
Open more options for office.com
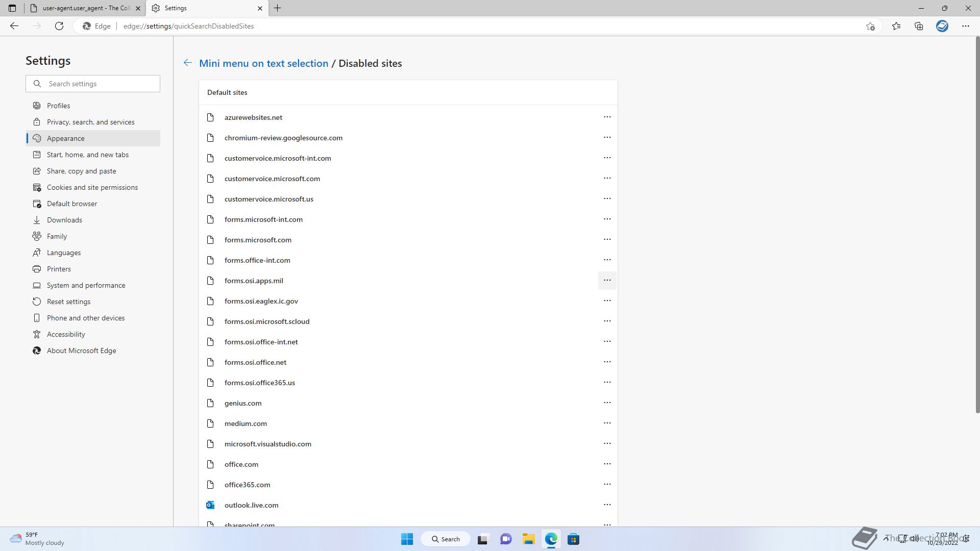[607, 464]
